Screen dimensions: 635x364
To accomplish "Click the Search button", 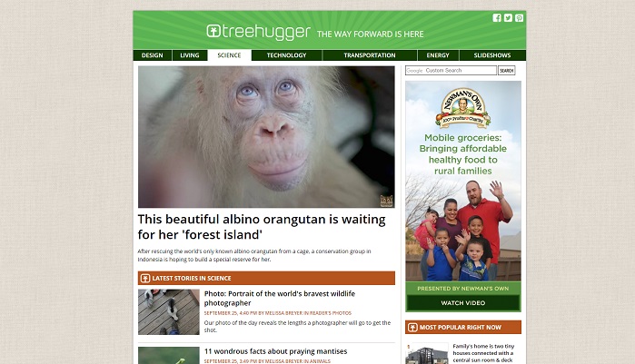I will [506, 71].
